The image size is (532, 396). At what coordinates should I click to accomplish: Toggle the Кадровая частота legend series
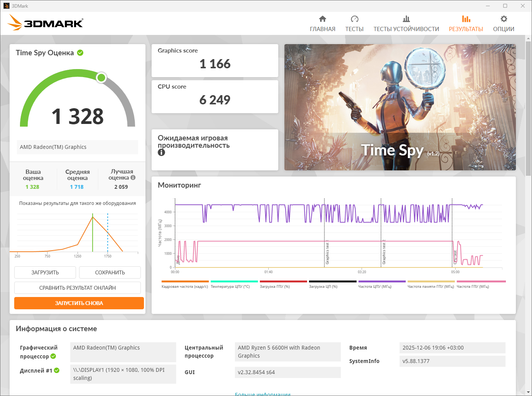click(185, 285)
